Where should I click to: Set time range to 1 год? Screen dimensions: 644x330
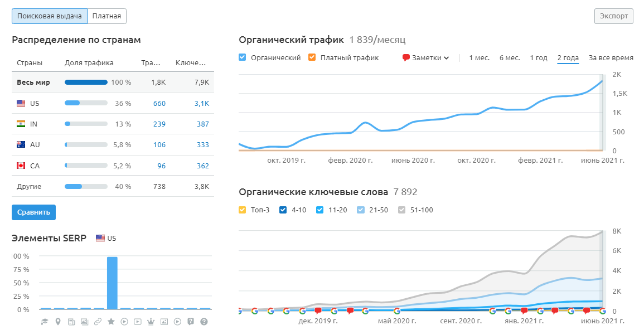point(538,57)
